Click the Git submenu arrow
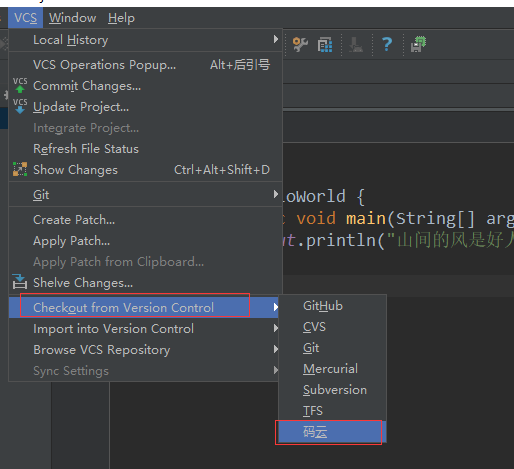This screenshot has height=469, width=514. [276, 194]
